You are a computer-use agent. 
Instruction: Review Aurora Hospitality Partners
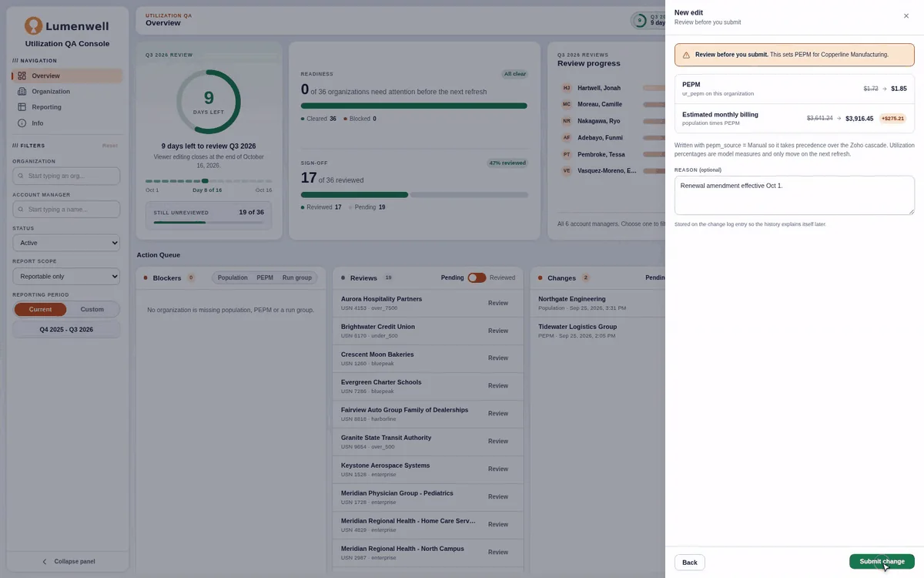coord(498,303)
